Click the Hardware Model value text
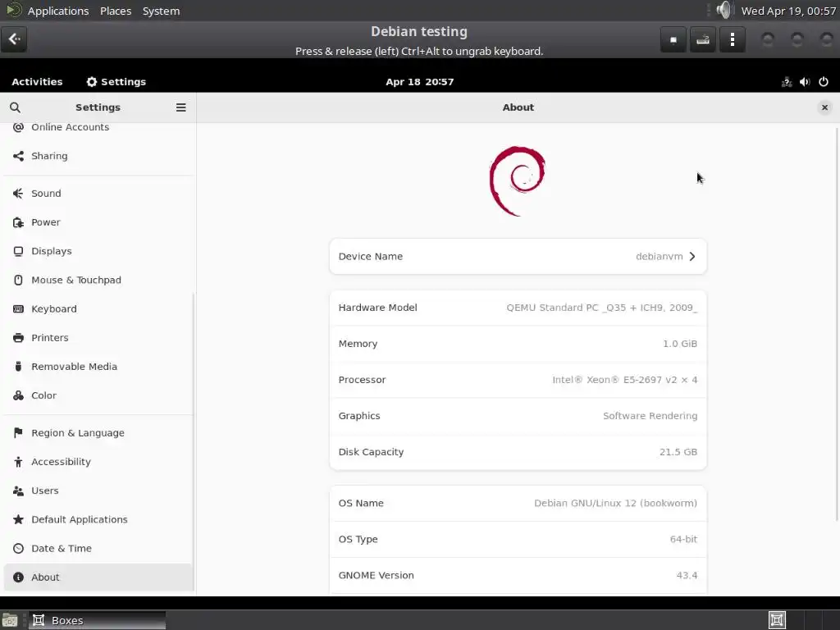This screenshot has width=840, height=630. [x=601, y=308]
